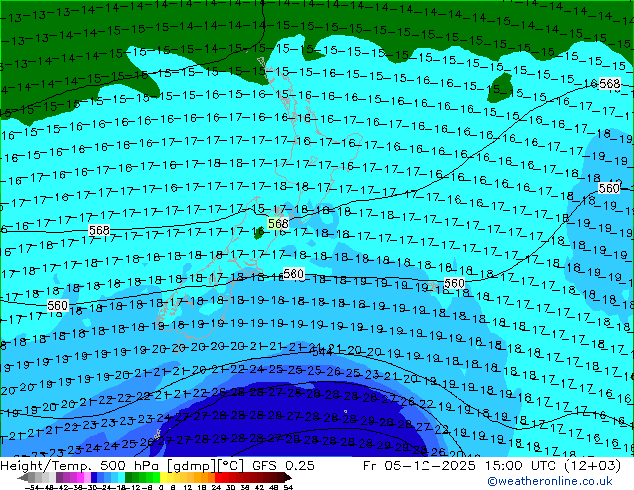Click the highlighted 568 label over central New Zealand

[x=278, y=223]
